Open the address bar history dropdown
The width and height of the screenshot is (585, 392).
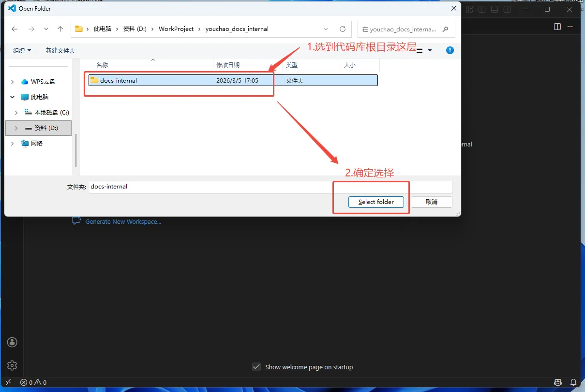pos(326,29)
